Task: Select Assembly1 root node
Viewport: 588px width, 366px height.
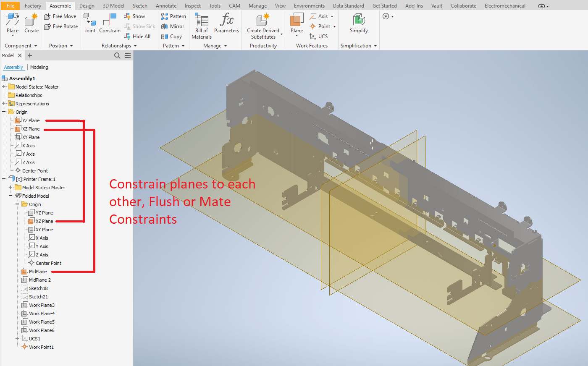Action: 18,78
